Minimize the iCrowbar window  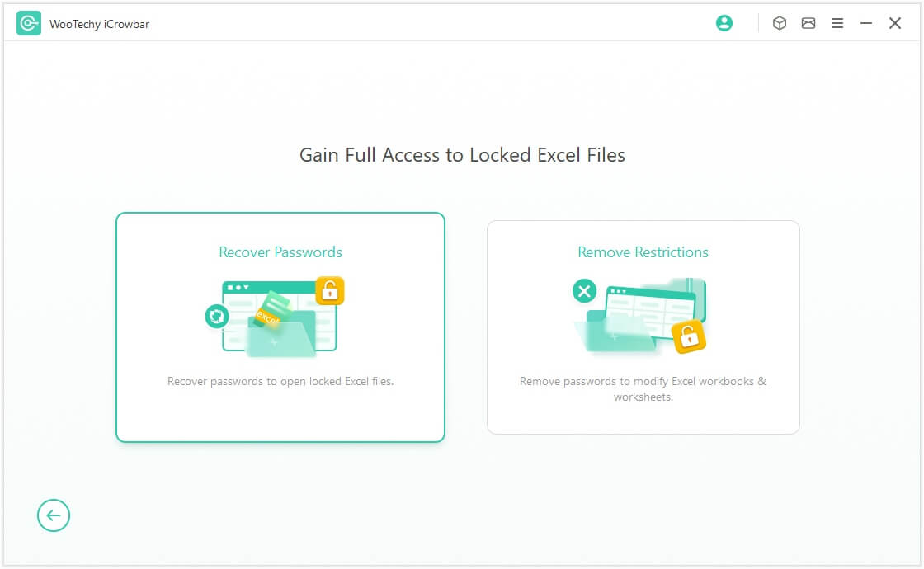click(x=866, y=23)
